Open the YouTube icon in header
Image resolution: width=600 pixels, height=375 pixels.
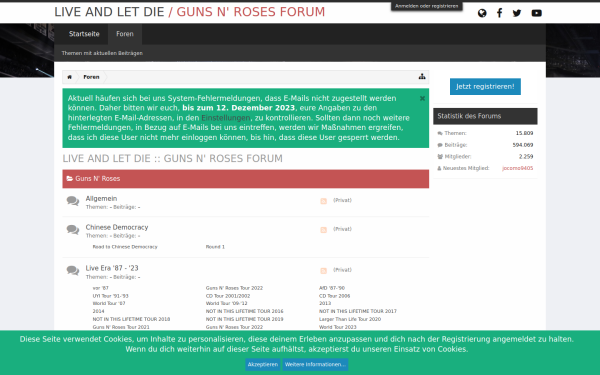(536, 13)
